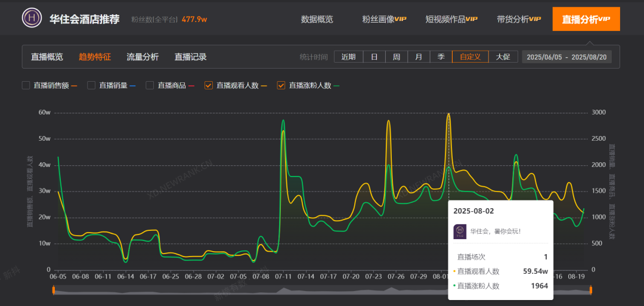Choose the 大促 time range
644x306 pixels.
coord(503,57)
